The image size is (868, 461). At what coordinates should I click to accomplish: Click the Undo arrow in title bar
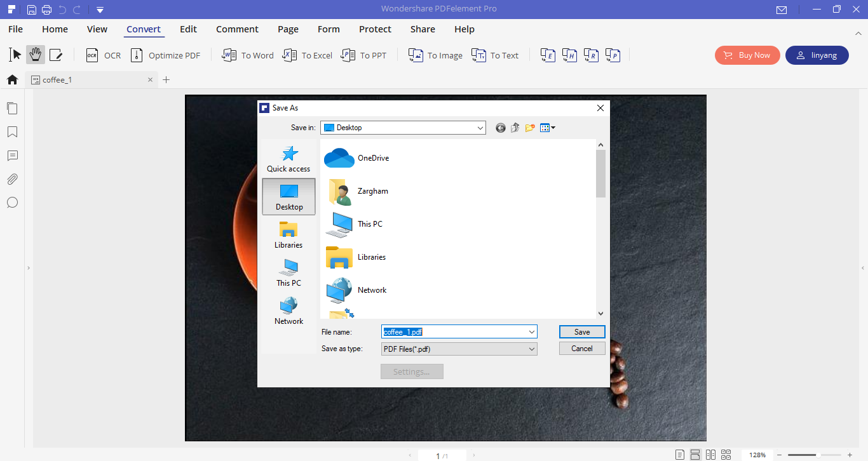[62, 10]
